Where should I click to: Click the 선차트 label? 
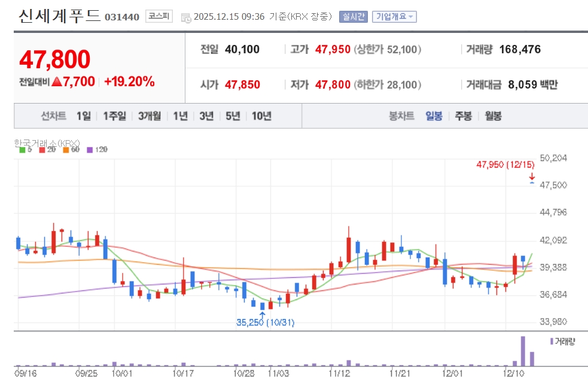(x=53, y=116)
